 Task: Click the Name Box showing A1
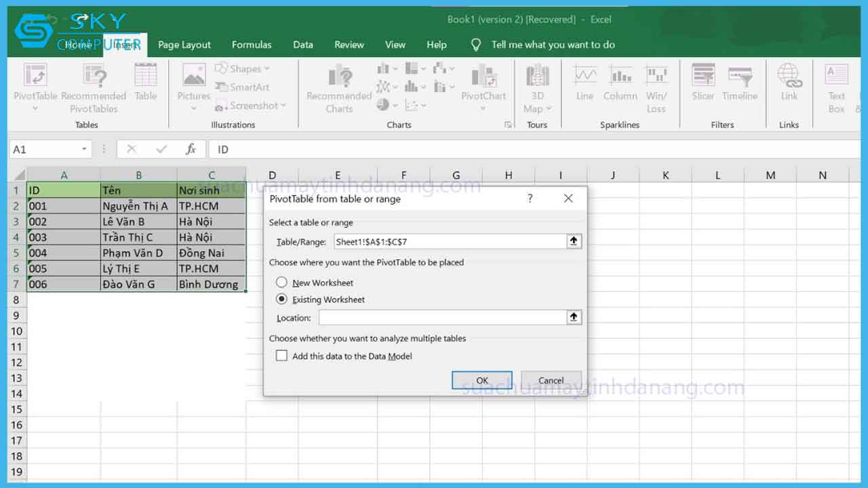coord(44,149)
